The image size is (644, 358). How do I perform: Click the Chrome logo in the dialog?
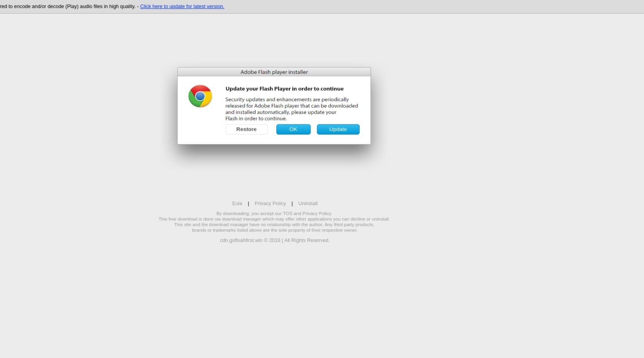click(200, 96)
